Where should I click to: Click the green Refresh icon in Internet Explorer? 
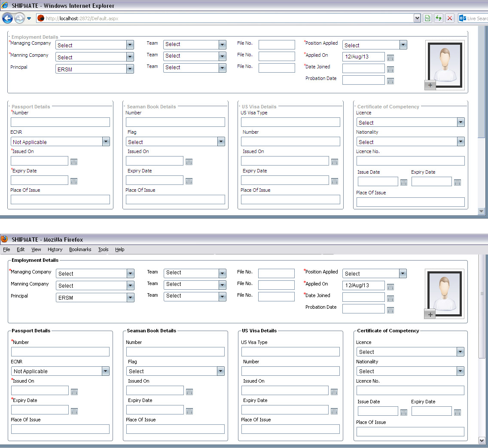click(x=438, y=18)
